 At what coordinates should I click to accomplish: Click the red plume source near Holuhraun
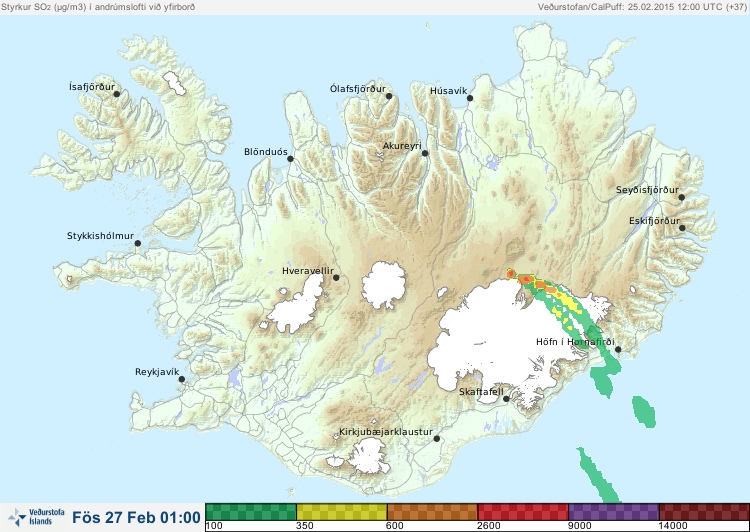tap(510, 274)
